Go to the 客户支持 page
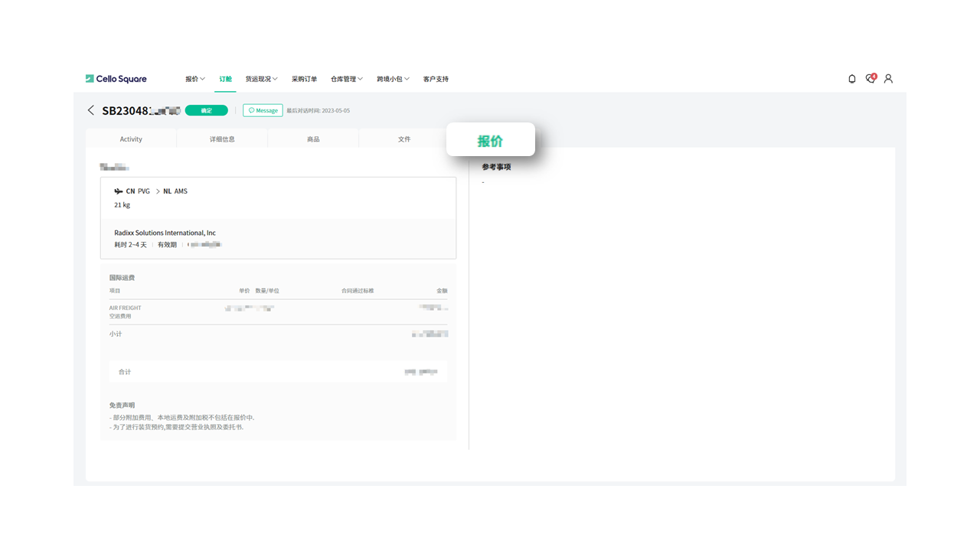The image size is (980, 551). (x=436, y=79)
